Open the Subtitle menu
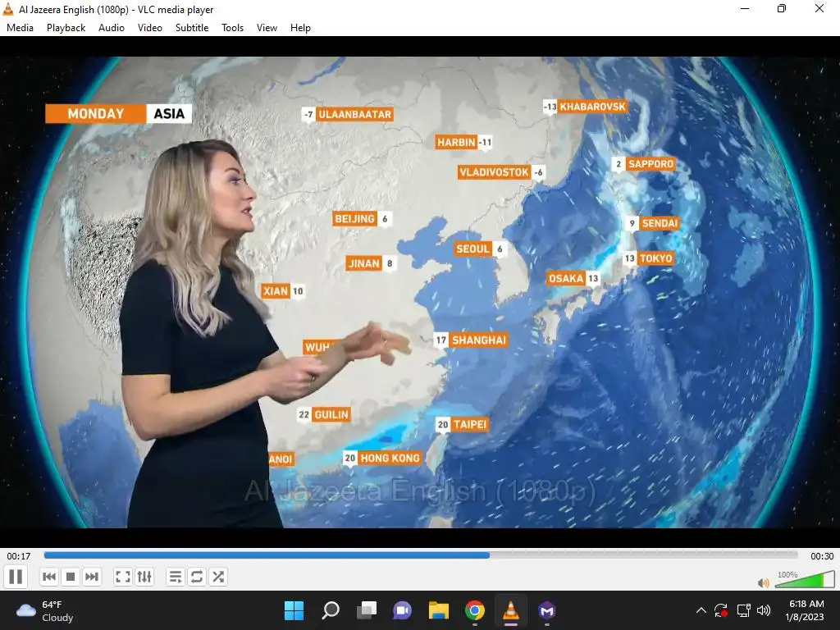Viewport: 840px width, 630px height. coord(192,28)
